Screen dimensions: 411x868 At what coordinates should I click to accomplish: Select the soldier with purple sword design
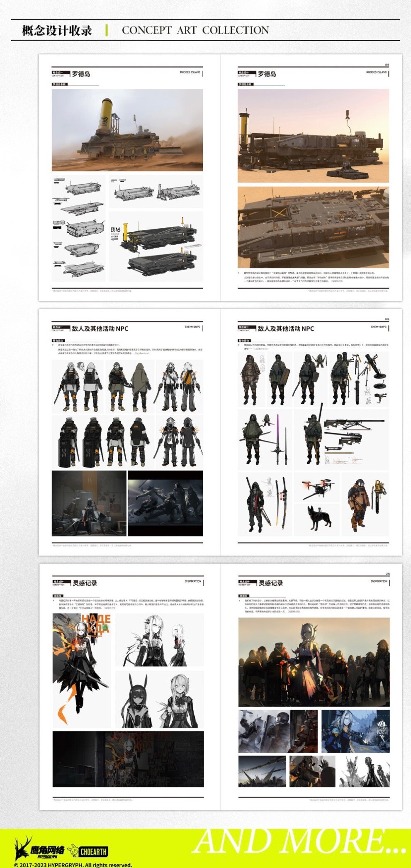(265, 439)
